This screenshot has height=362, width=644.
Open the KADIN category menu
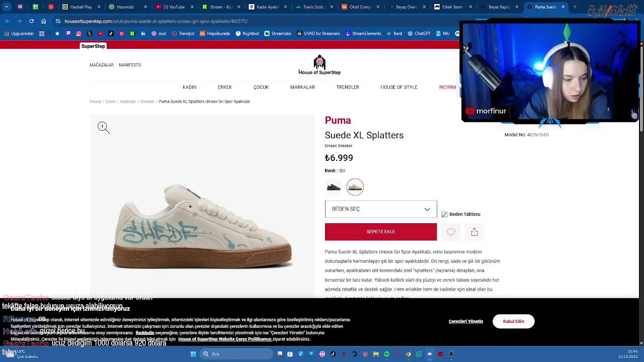coord(190,87)
